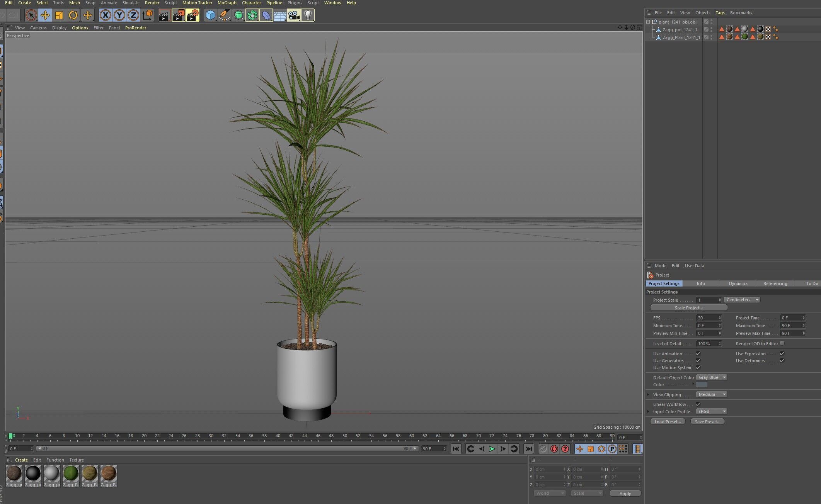Expand the Input Color Profile arrow
Image resolution: width=821 pixels, height=504 pixels.
(648, 411)
